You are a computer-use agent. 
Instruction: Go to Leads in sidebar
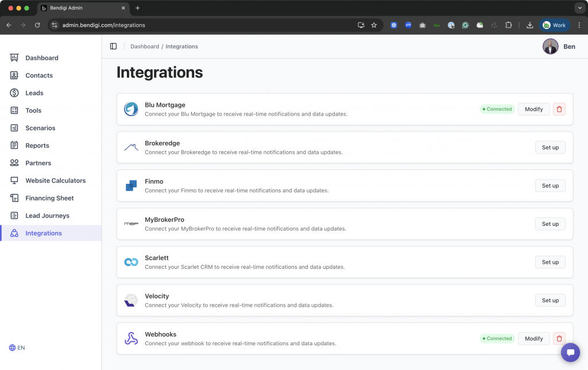[34, 93]
